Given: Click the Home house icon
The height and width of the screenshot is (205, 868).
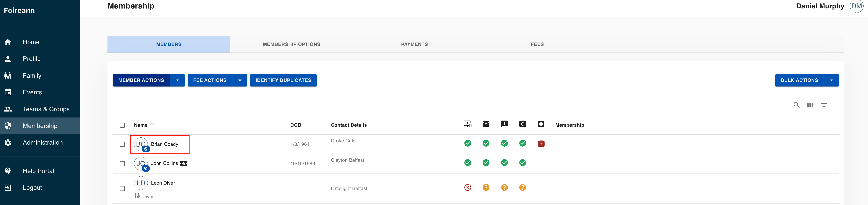Looking at the screenshot, I should point(8,42).
